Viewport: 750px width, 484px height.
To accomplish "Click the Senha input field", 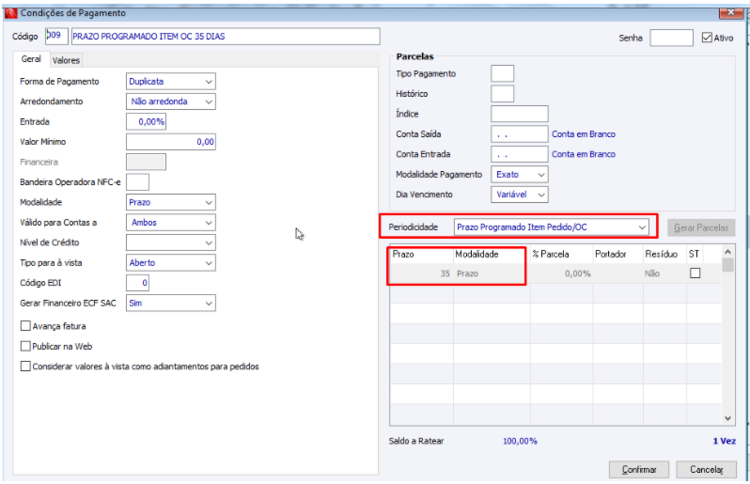I will point(672,38).
